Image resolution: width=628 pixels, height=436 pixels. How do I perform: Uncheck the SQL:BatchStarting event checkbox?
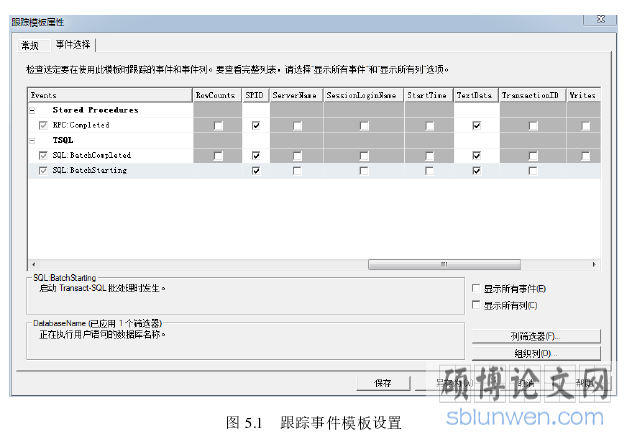click(43, 171)
